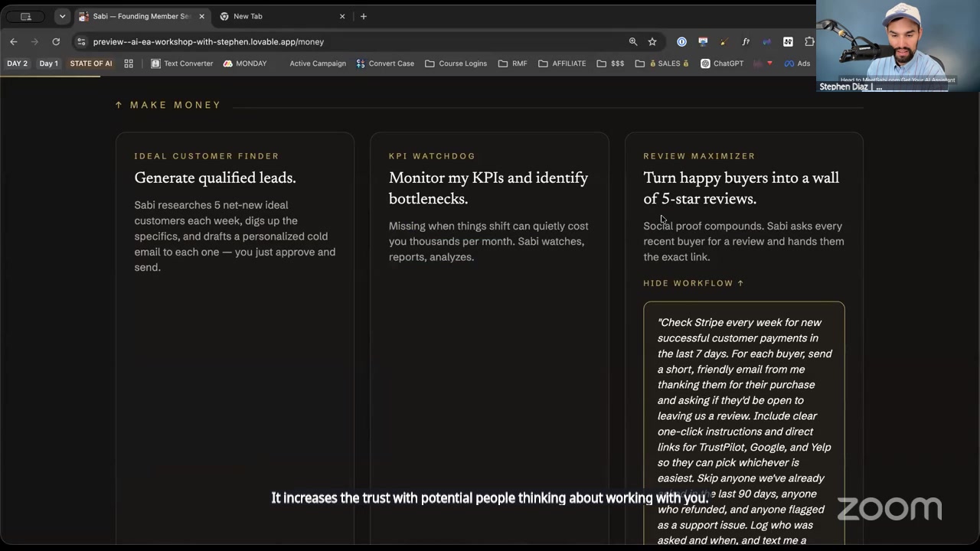
Task: Click the 'Social proof compounds' description
Action: click(743, 241)
